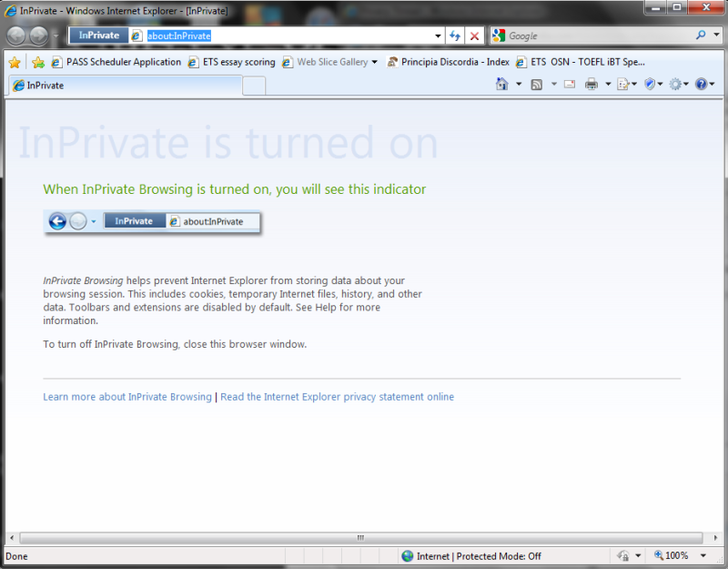Screen dimensions: 728x569
Task: Click the Internet zone globe icon in status bar
Action: [x=407, y=556]
